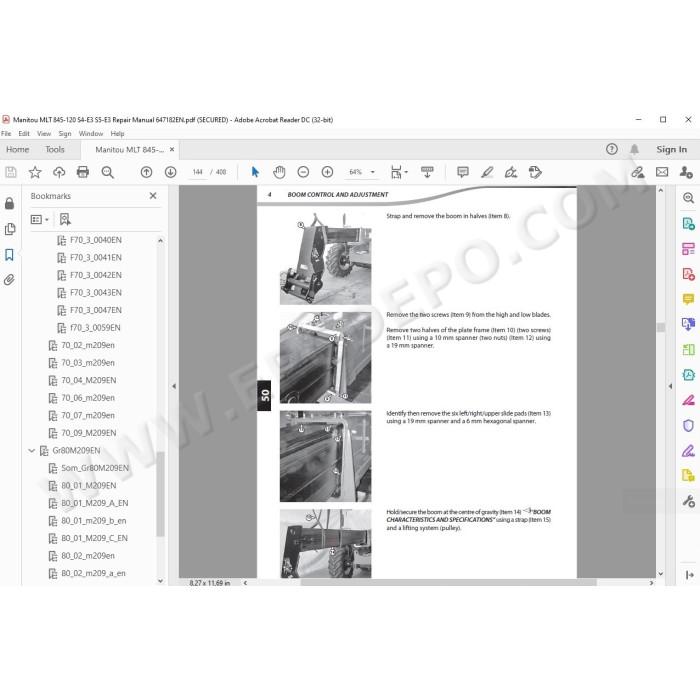Go to the next page arrow
This screenshot has width=700, height=700.
click(x=171, y=172)
